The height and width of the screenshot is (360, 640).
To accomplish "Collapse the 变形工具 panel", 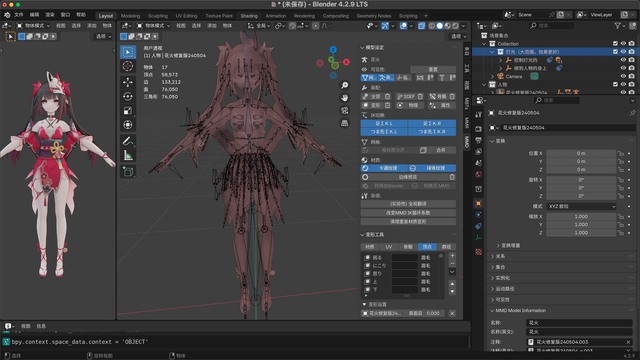I will [362, 235].
